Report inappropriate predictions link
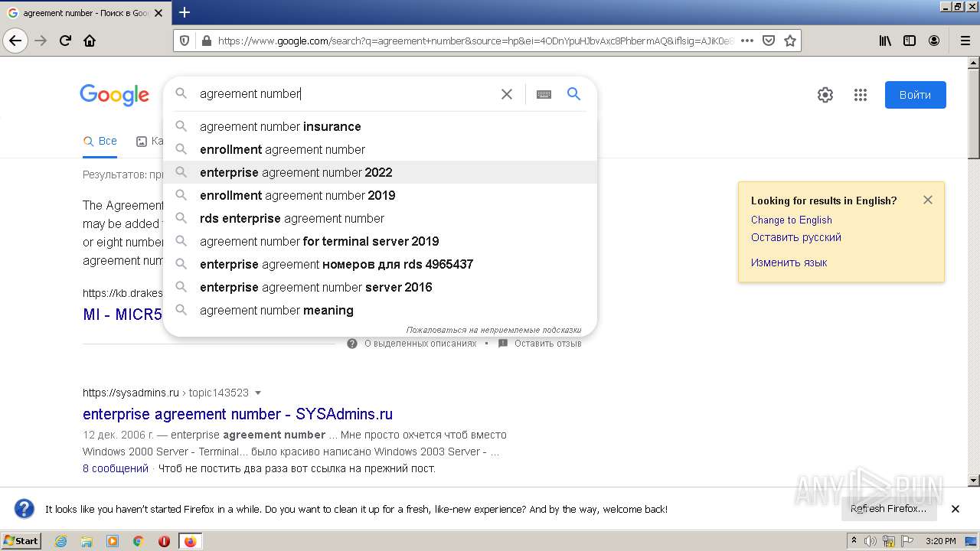The image size is (980, 551). click(x=493, y=330)
